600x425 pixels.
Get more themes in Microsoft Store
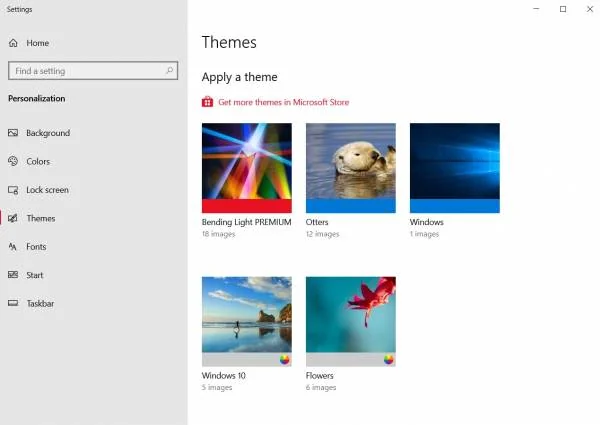click(284, 102)
